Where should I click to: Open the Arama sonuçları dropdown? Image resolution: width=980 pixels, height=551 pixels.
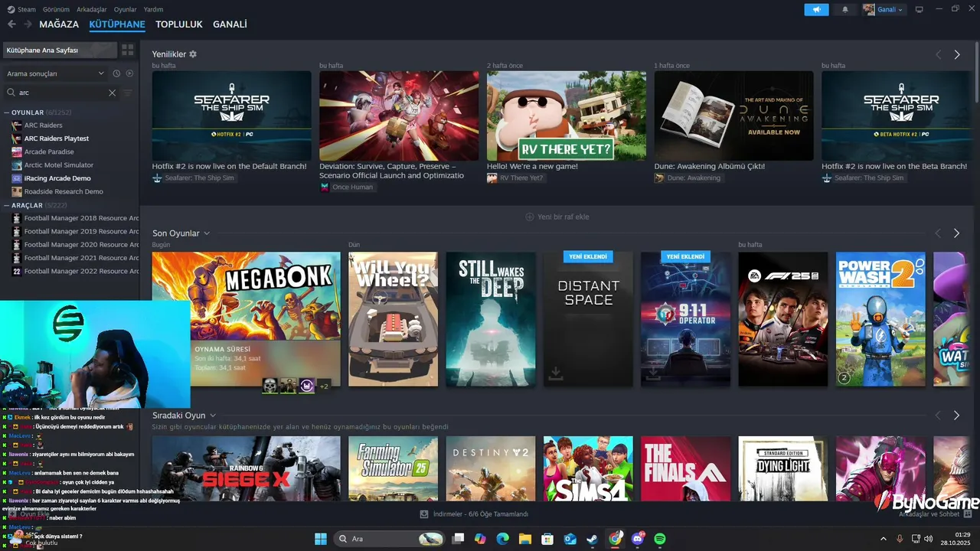pyautogui.click(x=55, y=73)
